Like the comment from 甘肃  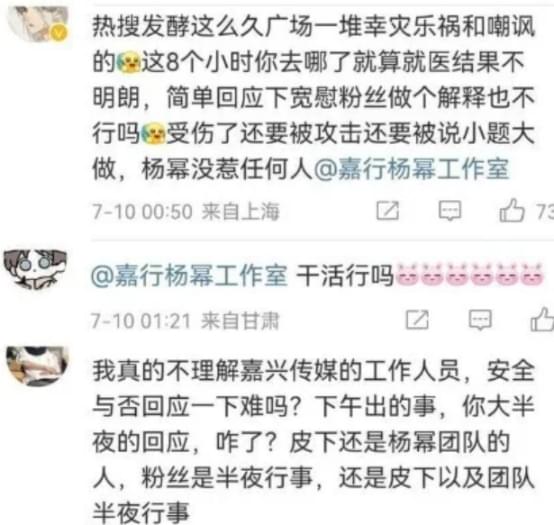coord(542,319)
